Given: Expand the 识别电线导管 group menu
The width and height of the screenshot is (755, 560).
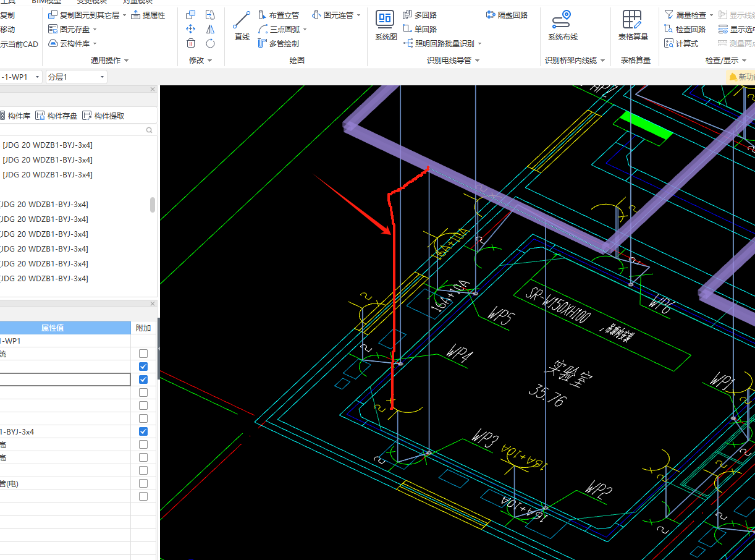Looking at the screenshot, I should [477, 61].
